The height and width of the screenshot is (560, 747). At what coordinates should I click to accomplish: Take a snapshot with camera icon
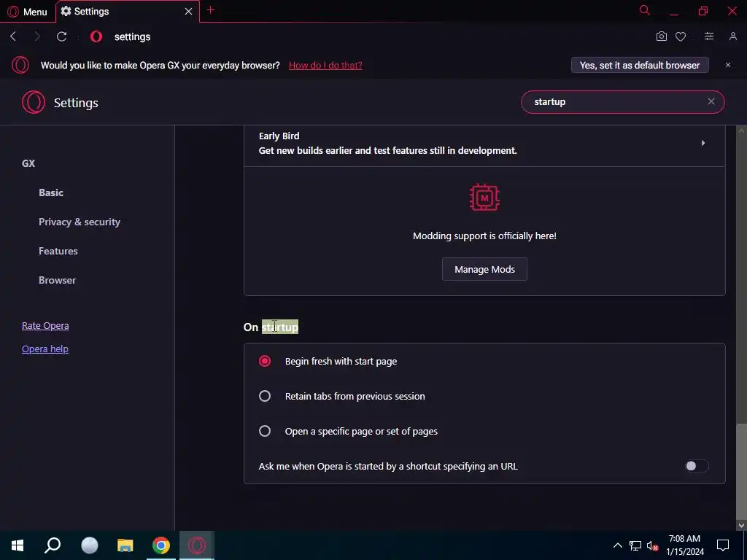pyautogui.click(x=661, y=36)
